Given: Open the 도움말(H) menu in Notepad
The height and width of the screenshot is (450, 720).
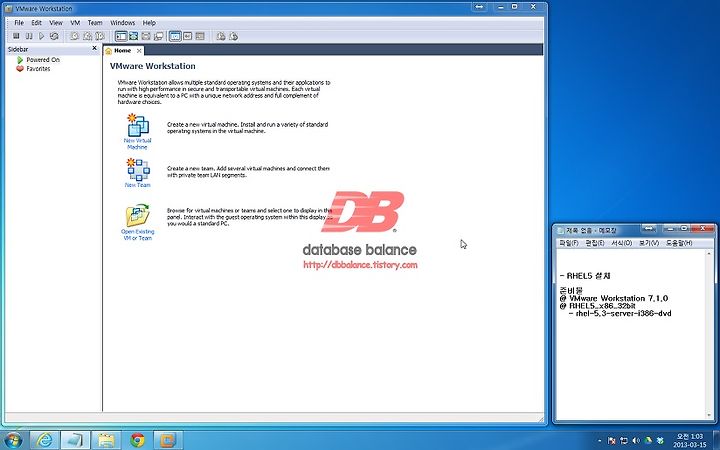Looking at the screenshot, I should point(679,243).
